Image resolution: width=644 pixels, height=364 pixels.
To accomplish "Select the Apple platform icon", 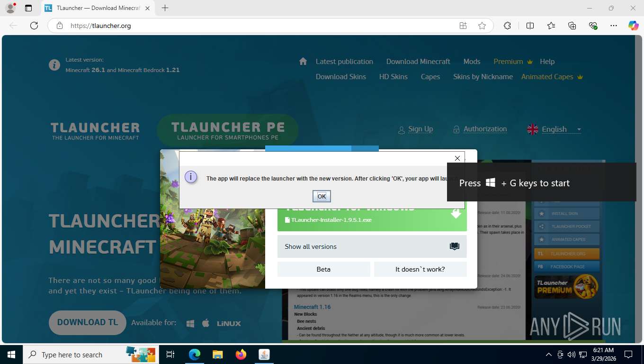I will click(206, 323).
